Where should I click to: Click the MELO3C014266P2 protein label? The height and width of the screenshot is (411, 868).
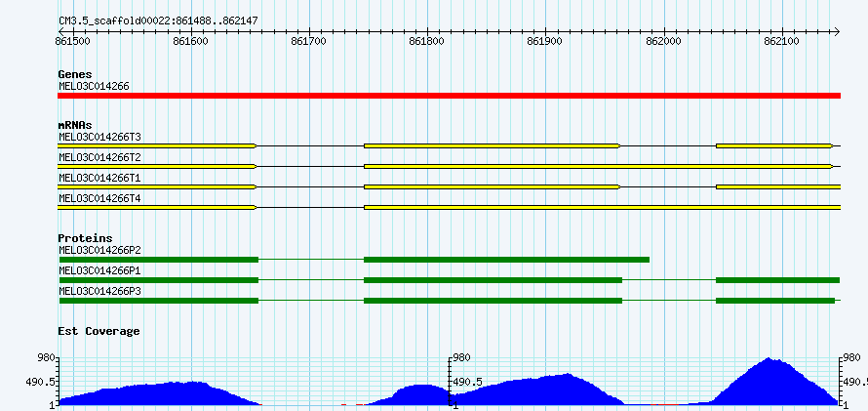pos(99,250)
